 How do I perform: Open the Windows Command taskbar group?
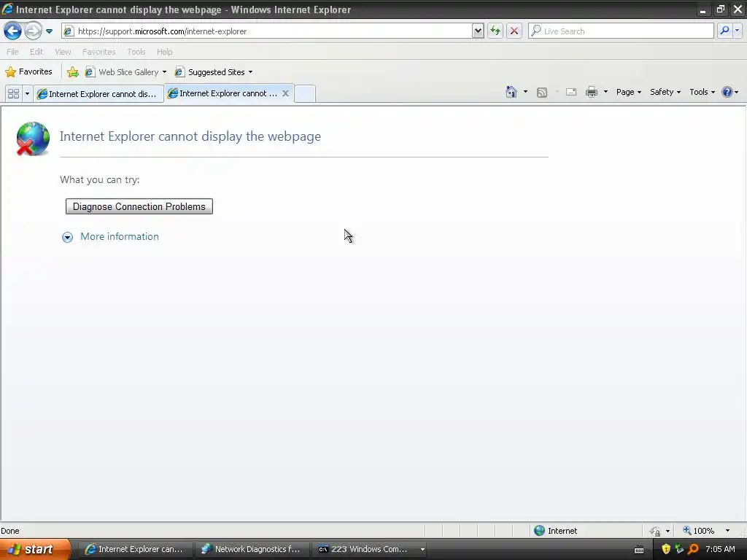click(x=371, y=549)
